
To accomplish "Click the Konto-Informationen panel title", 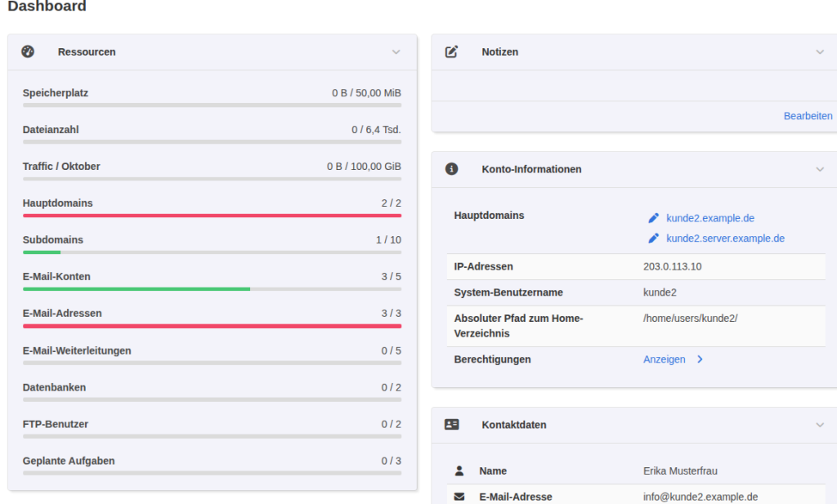I will pos(531,169).
